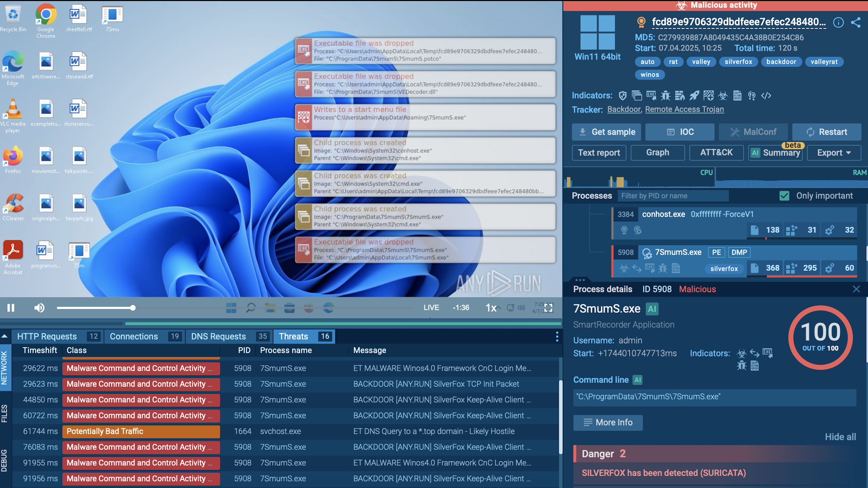Toggle the PE badge on 7SmumS.exe process
Screen dimensions: 868x488
point(716,253)
